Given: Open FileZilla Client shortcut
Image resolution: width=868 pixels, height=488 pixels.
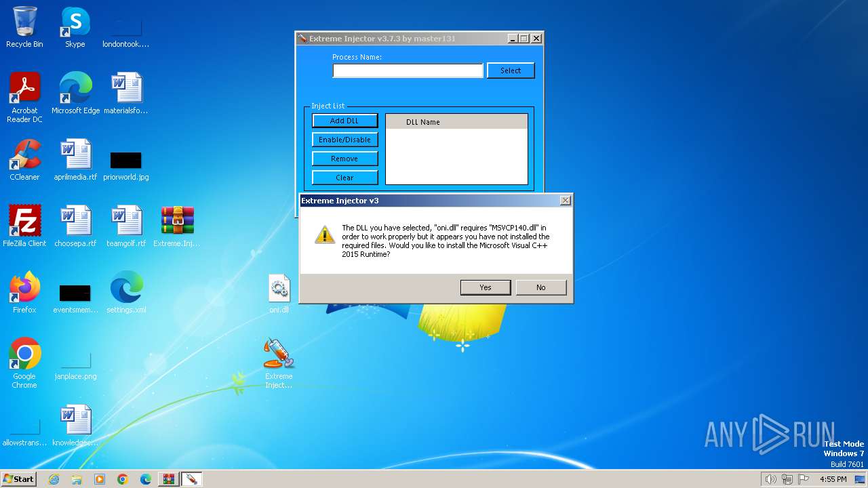Looking at the screenshot, I should [x=24, y=226].
